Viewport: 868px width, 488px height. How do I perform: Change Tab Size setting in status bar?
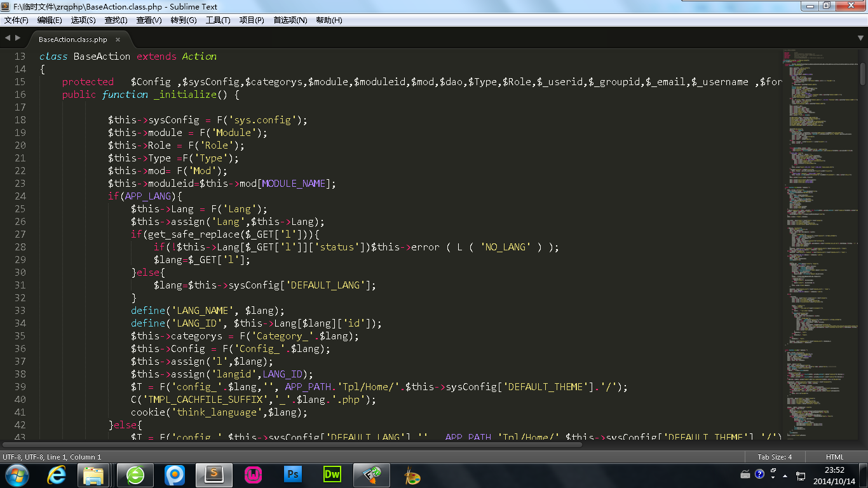click(775, 457)
